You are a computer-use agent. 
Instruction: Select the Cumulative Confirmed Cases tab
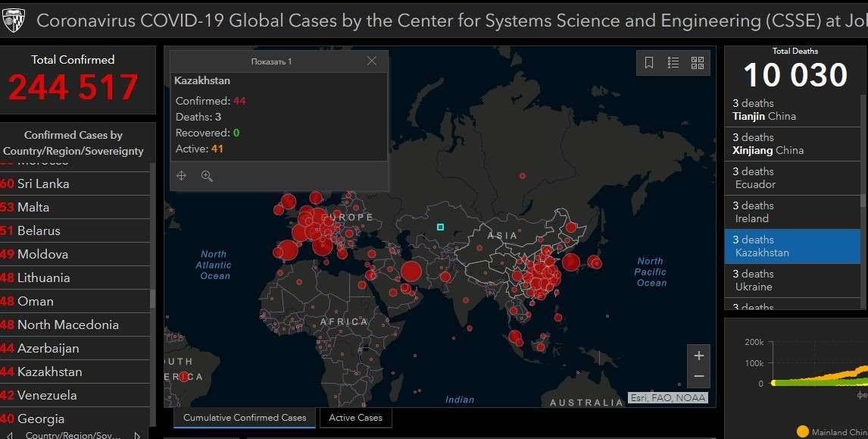click(x=245, y=418)
